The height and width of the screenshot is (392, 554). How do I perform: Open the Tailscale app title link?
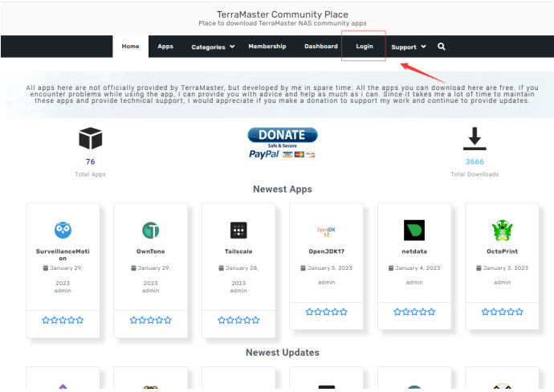click(x=238, y=251)
